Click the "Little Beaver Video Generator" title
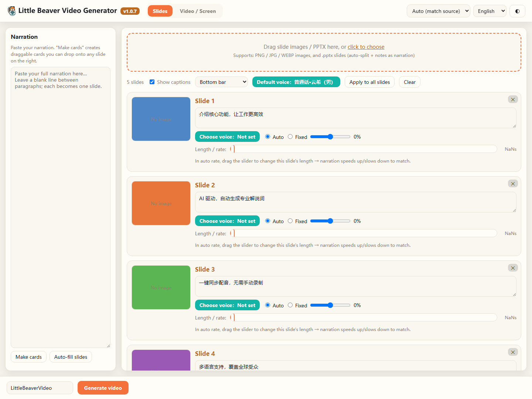 pyautogui.click(x=68, y=11)
